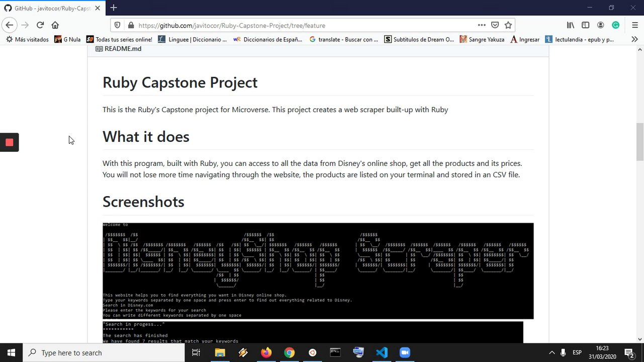Click the Grammarly extension icon
This screenshot has width=644, height=362.
[x=616, y=25]
